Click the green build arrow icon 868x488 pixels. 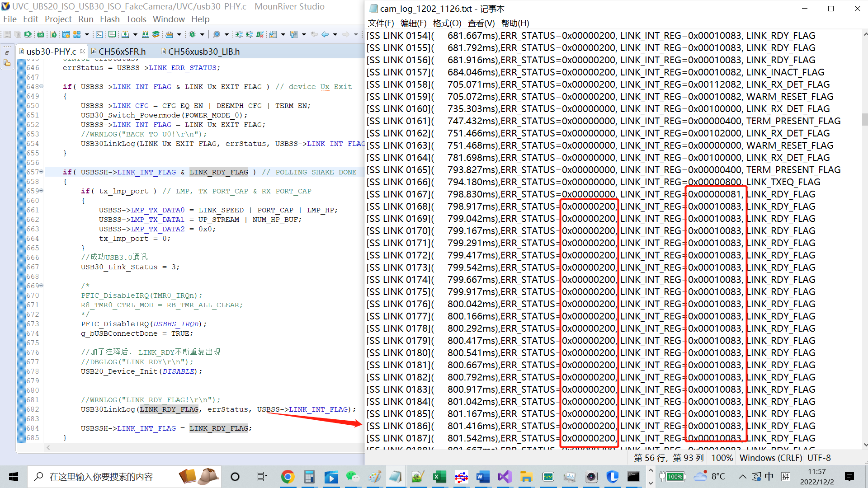(28, 34)
